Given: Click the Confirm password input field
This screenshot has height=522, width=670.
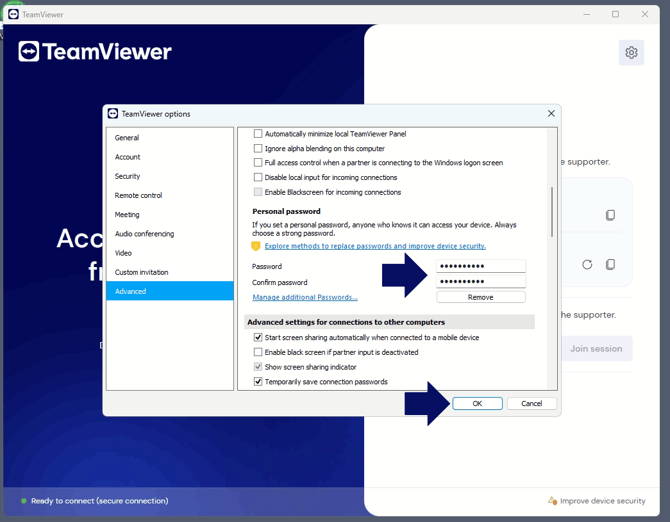Looking at the screenshot, I should [481, 281].
